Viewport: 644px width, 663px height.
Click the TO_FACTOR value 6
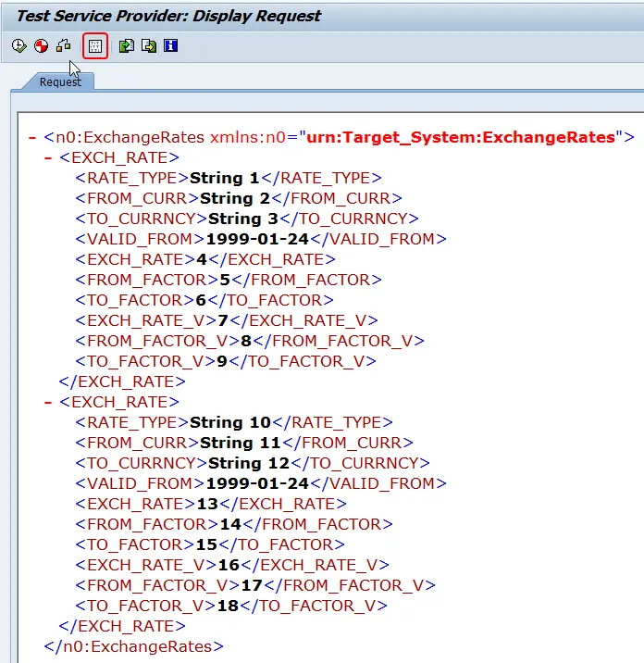point(201,300)
